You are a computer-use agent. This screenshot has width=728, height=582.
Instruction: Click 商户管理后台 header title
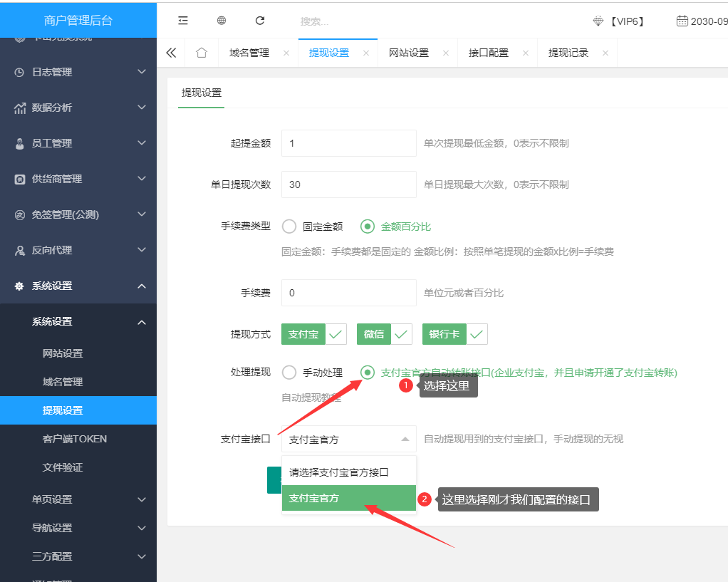coord(78,21)
